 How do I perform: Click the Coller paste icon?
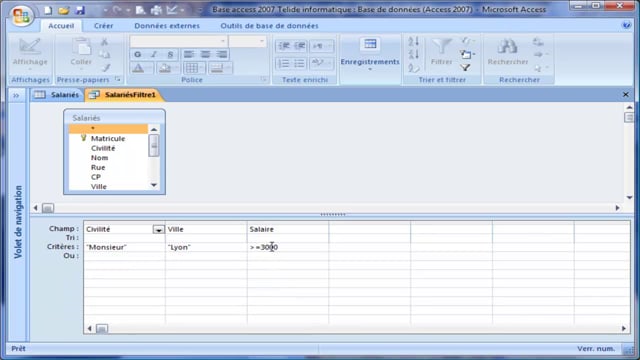81,47
